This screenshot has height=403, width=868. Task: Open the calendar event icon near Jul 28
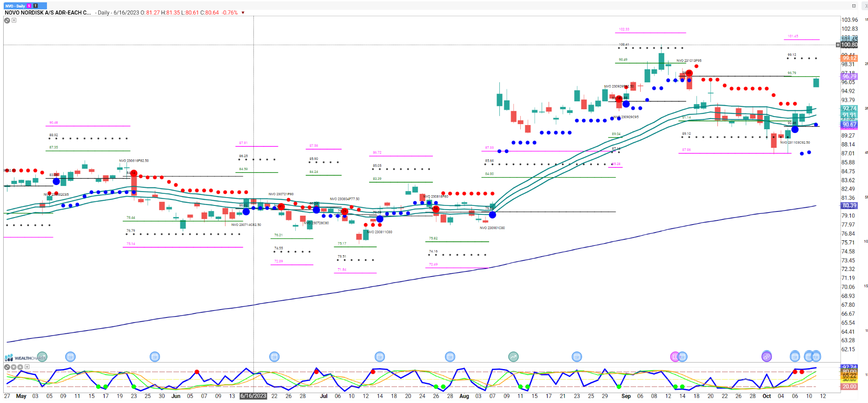(450, 357)
